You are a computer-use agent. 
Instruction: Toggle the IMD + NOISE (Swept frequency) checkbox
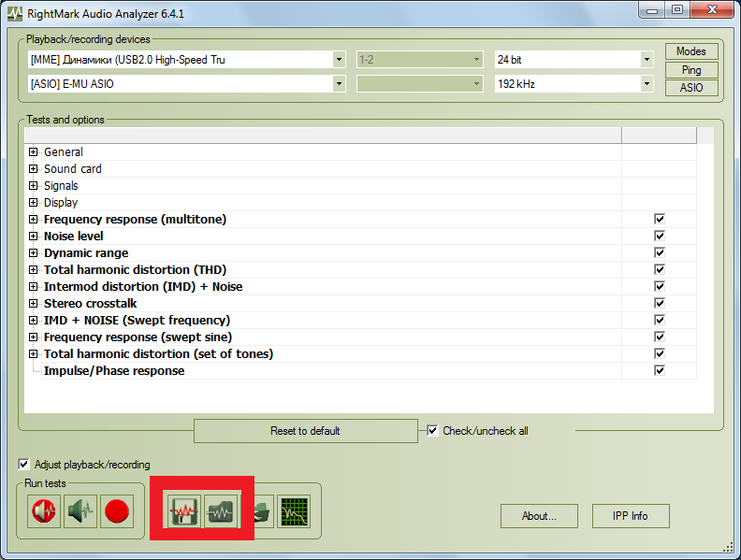[x=660, y=320]
